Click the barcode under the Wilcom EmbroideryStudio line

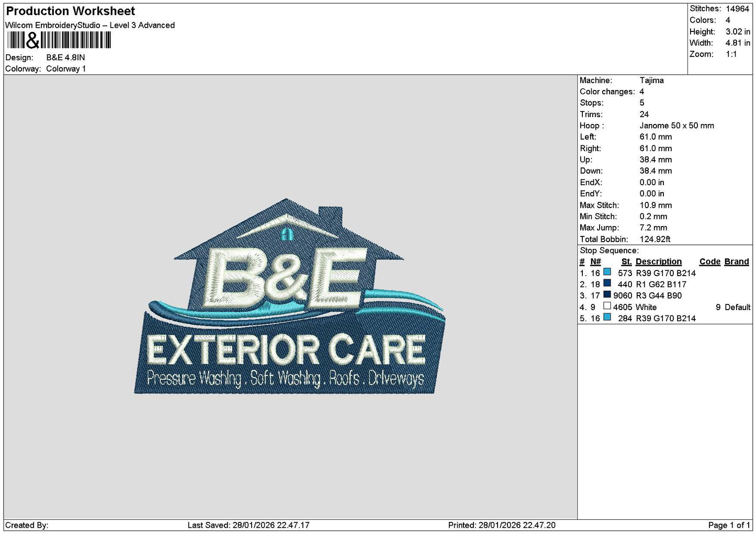pyautogui.click(x=59, y=40)
